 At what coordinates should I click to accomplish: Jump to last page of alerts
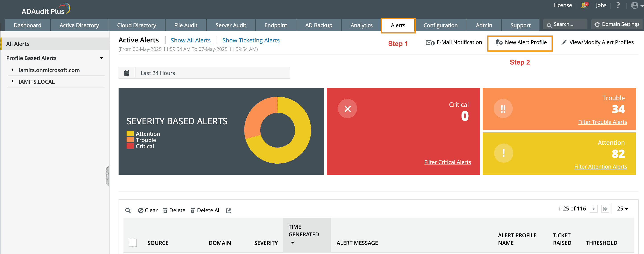click(605, 209)
